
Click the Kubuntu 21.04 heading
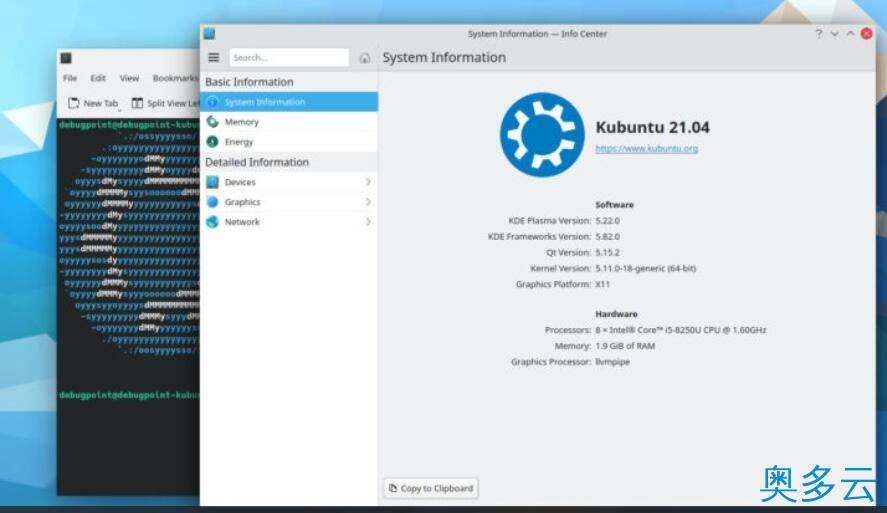click(652, 127)
